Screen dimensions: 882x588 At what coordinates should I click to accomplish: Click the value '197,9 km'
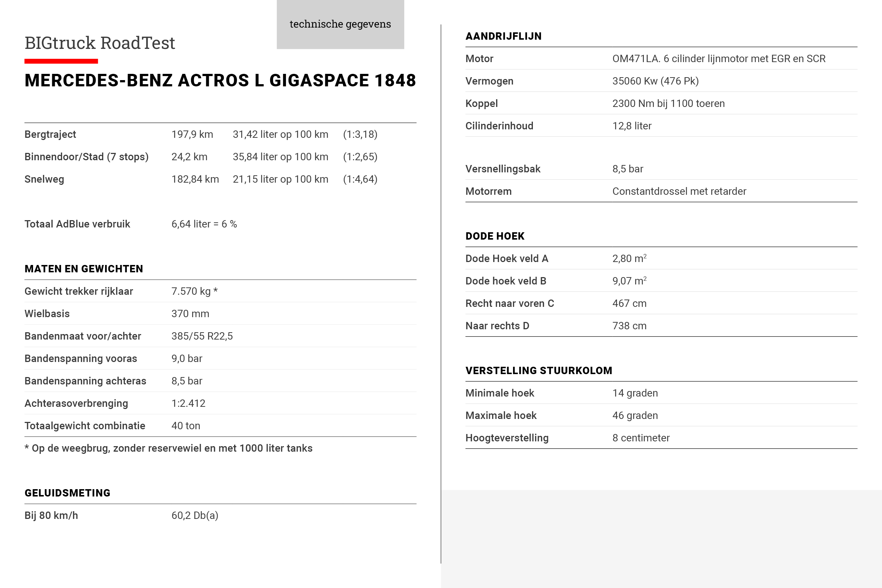coord(192,134)
